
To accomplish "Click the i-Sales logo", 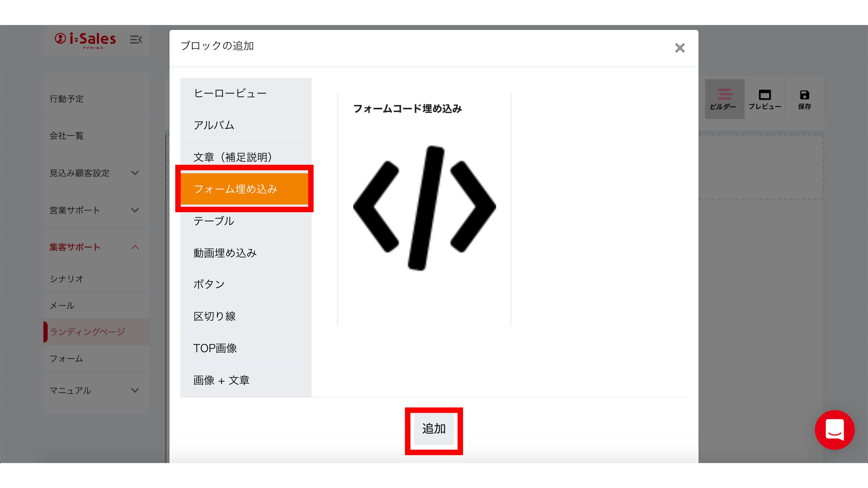I will [x=85, y=40].
